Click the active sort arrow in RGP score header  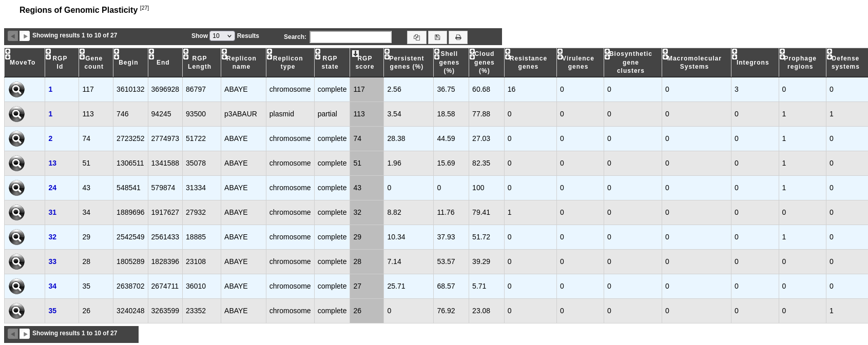click(x=355, y=53)
